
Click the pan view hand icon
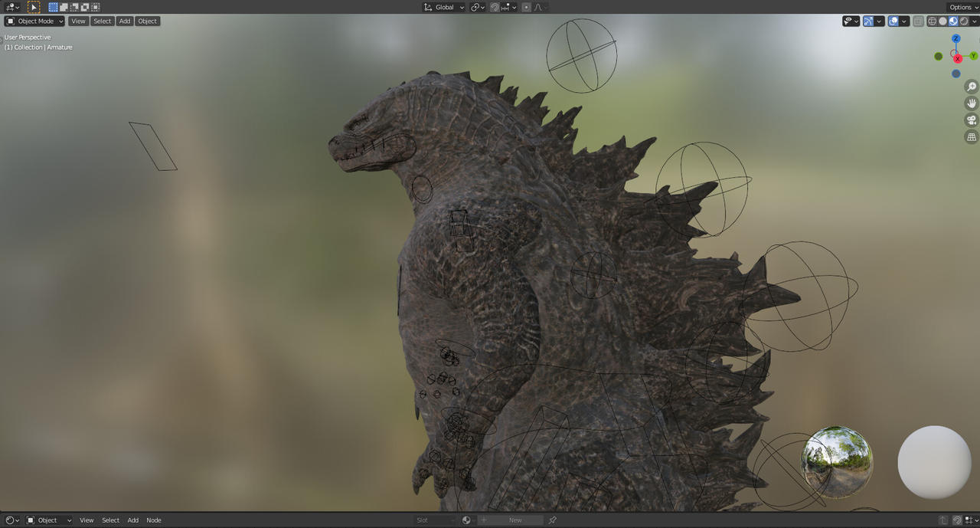tap(972, 103)
